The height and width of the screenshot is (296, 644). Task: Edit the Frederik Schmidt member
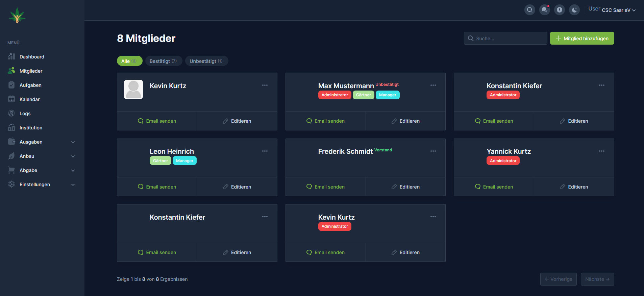(x=405, y=187)
